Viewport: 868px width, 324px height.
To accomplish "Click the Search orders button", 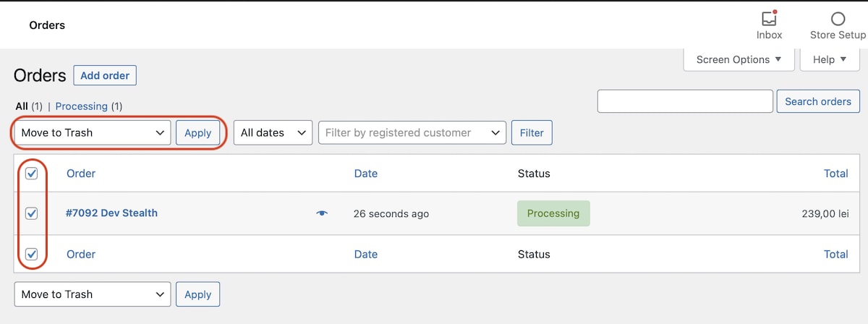I will point(817,101).
